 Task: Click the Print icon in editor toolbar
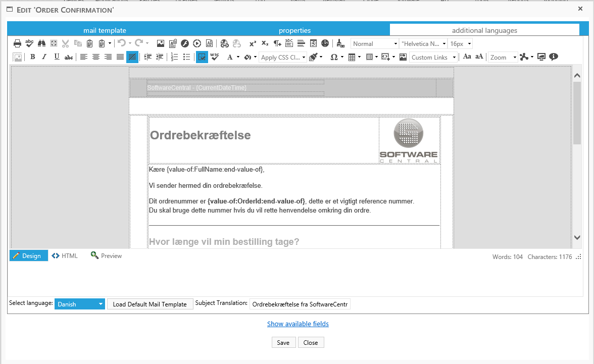18,44
